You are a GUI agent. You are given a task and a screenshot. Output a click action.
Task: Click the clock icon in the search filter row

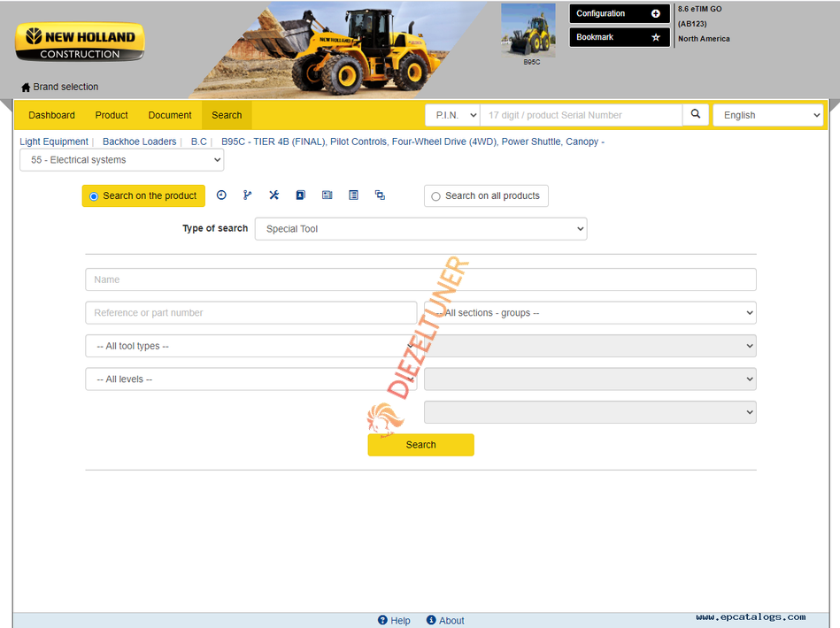[221, 195]
